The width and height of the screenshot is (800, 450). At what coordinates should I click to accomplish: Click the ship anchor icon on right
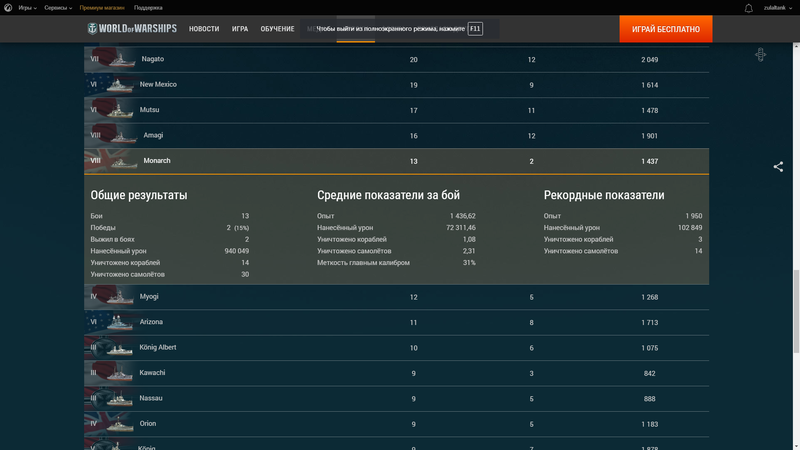pos(760,55)
